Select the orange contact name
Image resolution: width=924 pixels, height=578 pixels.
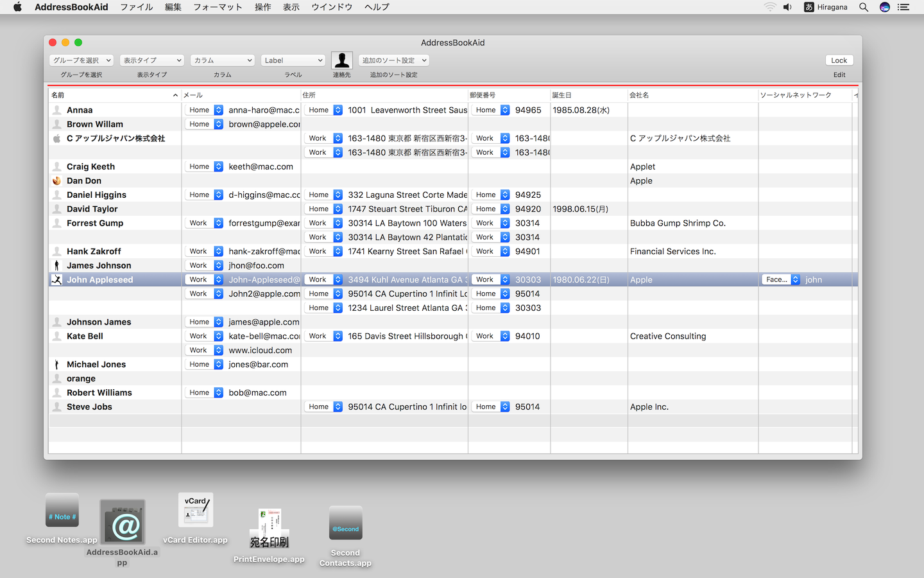pyautogui.click(x=81, y=379)
